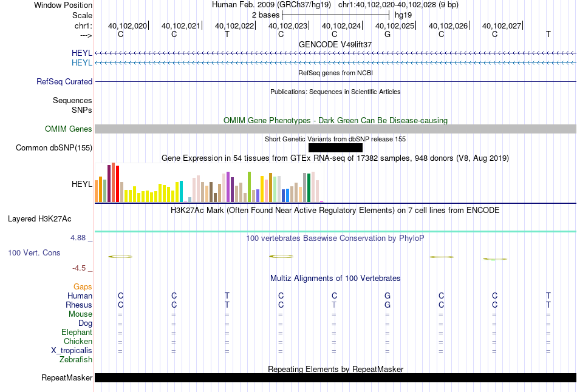577x392 pixels.
Task: Select the gray OMIM Genes bar
Action: pyautogui.click(x=336, y=129)
